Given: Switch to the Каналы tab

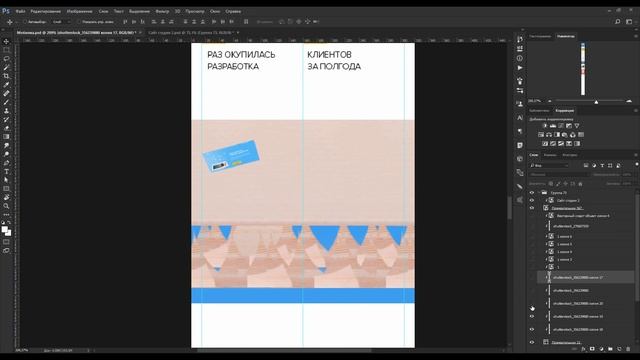Looking at the screenshot, I should (550, 155).
